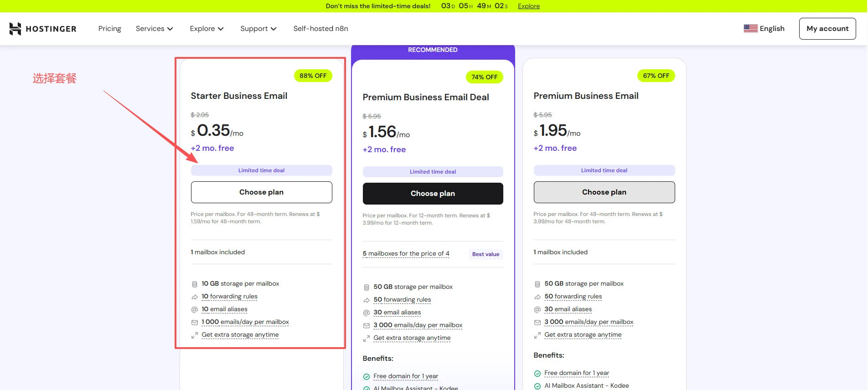Click the Hostinger logo icon

coord(15,29)
